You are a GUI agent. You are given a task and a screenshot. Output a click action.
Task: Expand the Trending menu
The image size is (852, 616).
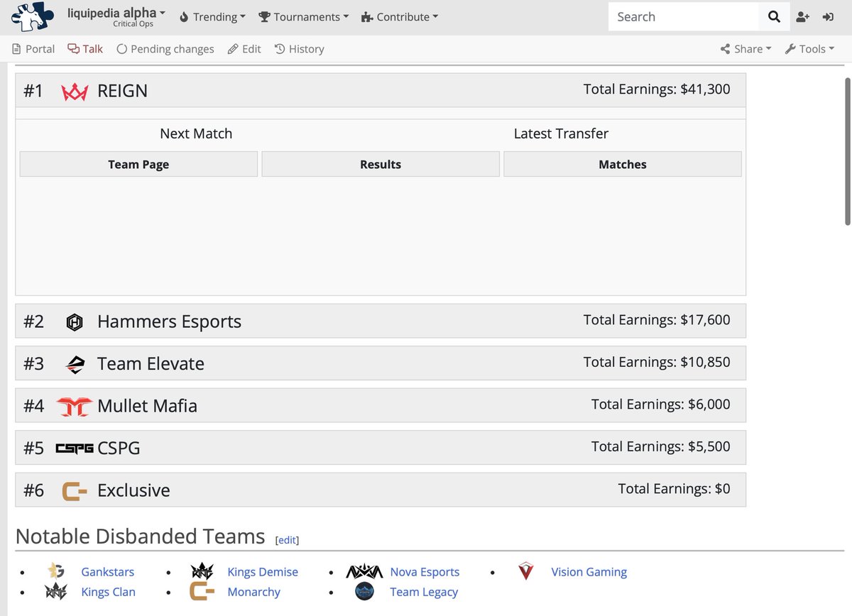click(212, 17)
